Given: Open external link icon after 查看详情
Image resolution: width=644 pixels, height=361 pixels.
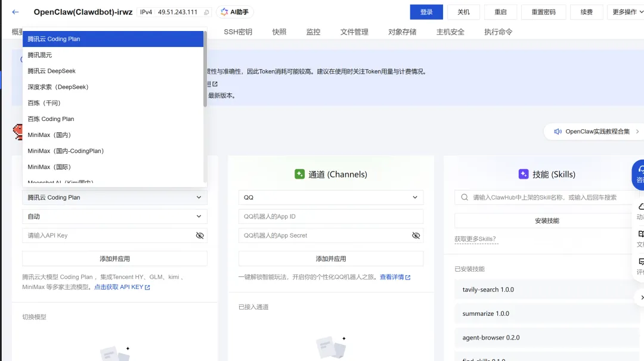Looking at the screenshot, I should (408, 278).
